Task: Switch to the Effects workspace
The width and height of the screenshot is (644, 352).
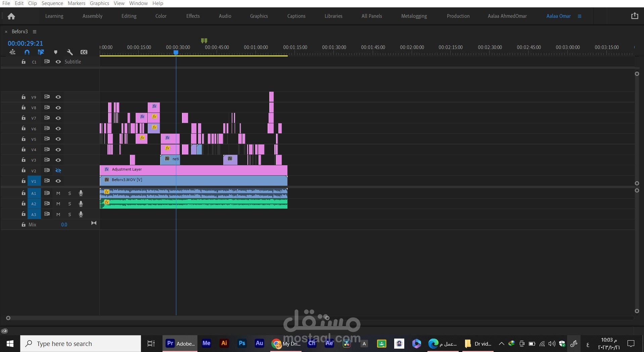Action: click(193, 16)
